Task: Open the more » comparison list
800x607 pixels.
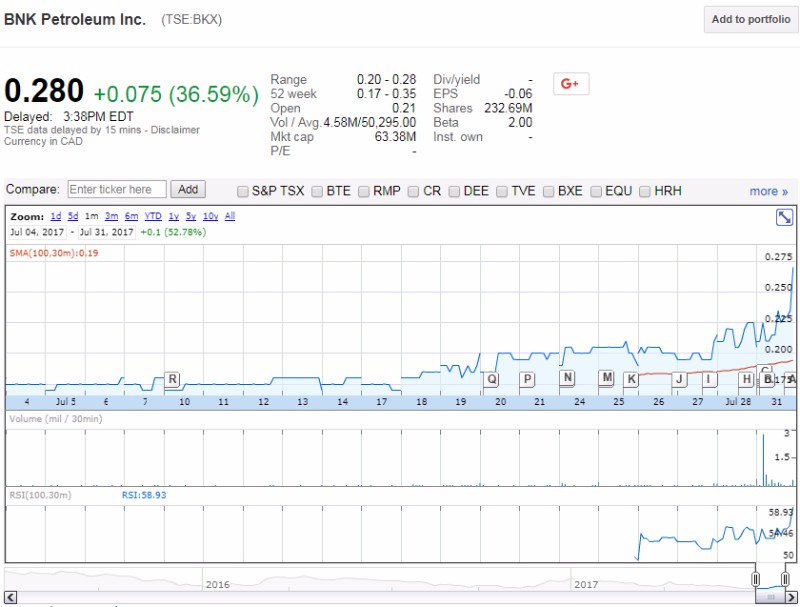Action: (769, 191)
